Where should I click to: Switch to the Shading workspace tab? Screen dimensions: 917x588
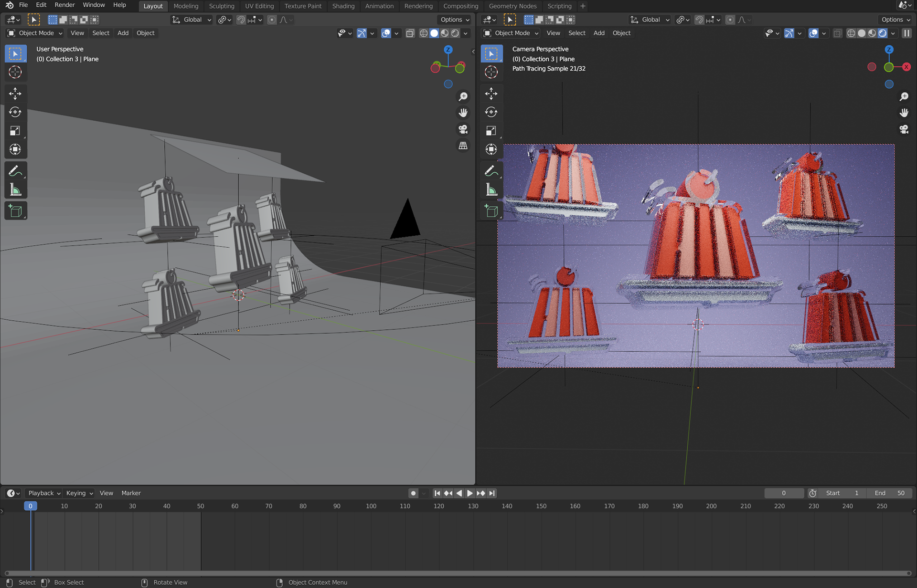tap(343, 6)
